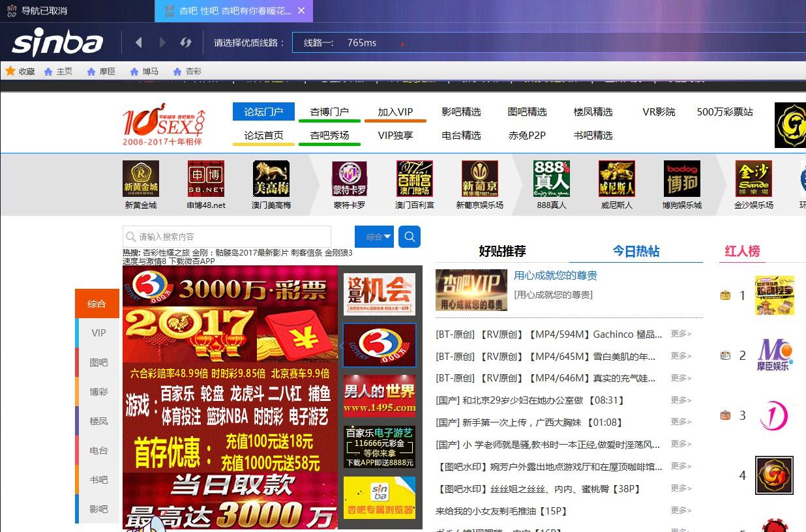Open the 收藏 star bookmark
806x532 pixels.
20,71
